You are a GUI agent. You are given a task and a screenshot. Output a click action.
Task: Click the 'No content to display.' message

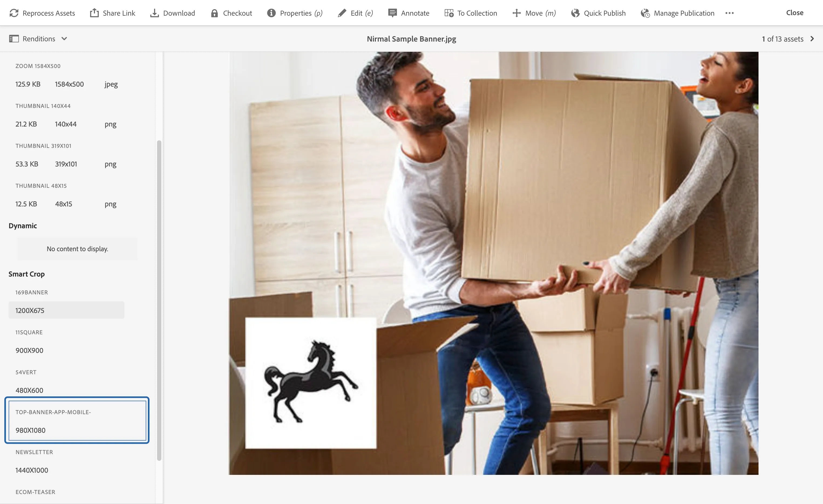pos(77,249)
